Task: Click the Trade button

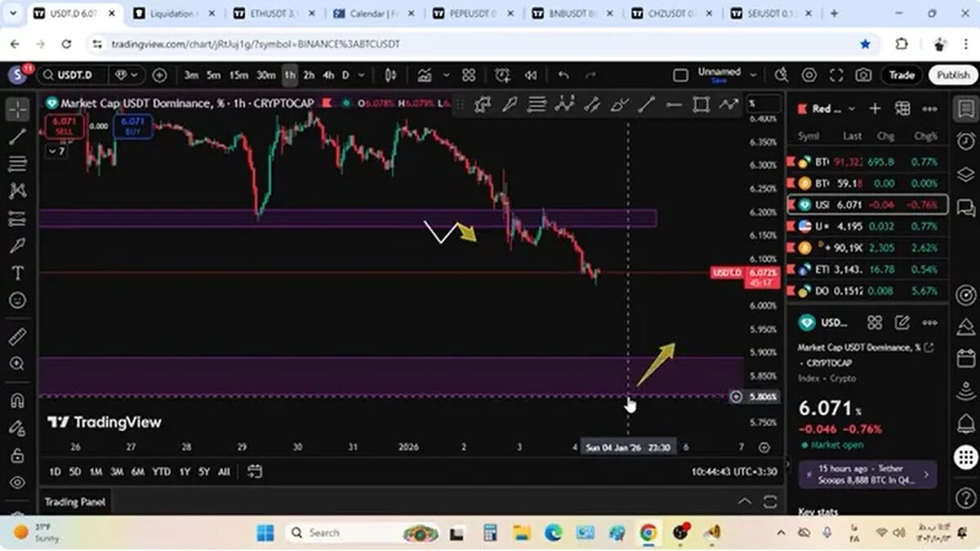Action: (x=902, y=75)
